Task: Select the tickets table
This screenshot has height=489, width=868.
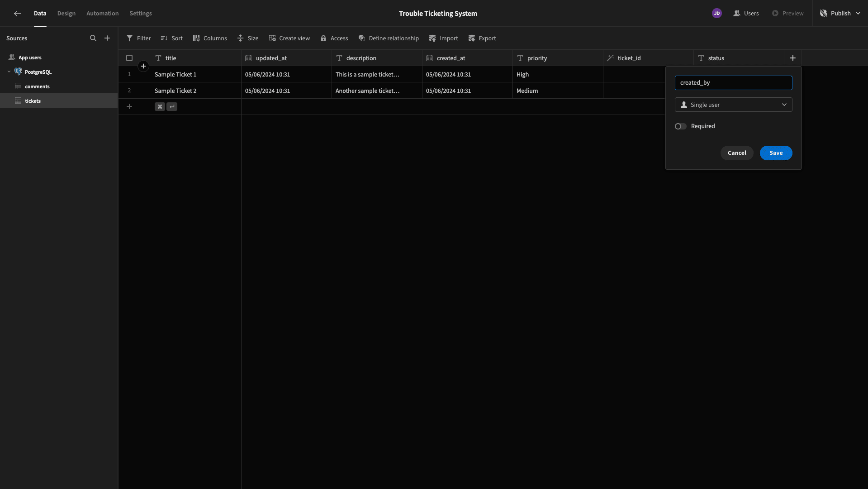Action: [x=59, y=101]
